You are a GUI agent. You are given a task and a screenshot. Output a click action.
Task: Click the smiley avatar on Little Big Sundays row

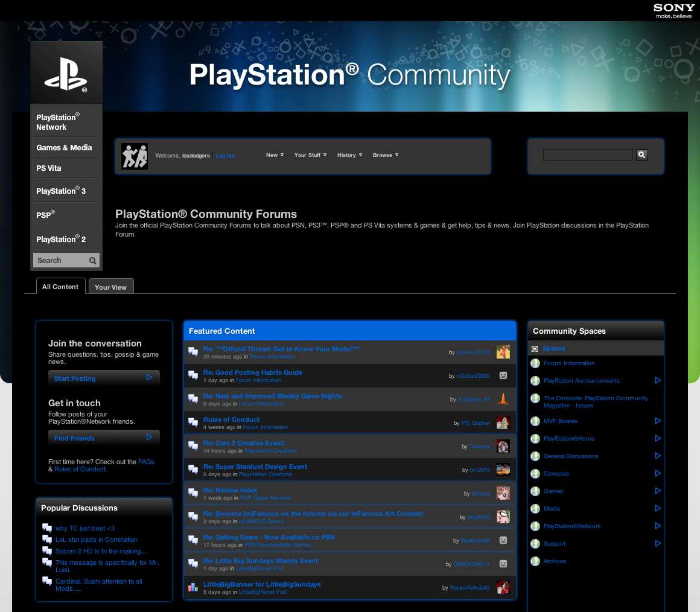coord(503,563)
